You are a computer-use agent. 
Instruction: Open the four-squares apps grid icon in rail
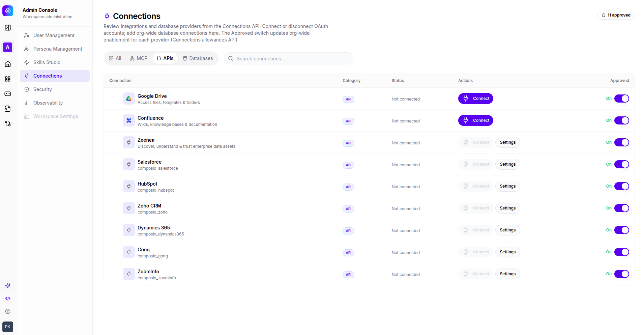pyautogui.click(x=8, y=79)
